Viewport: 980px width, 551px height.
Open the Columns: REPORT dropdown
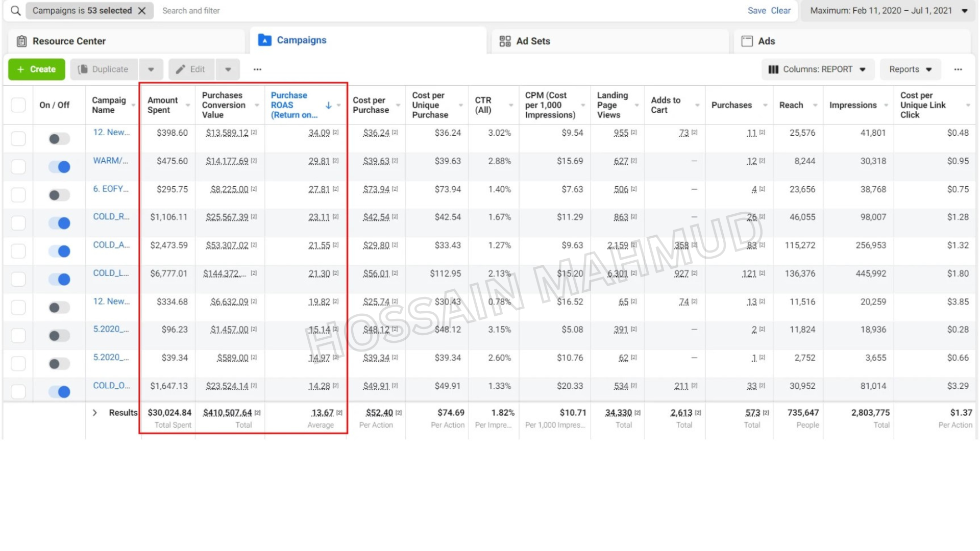click(x=818, y=69)
